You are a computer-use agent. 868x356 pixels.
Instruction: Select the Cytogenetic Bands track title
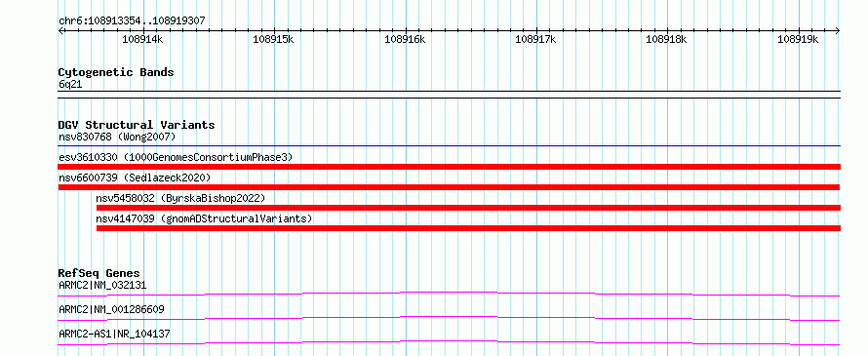tap(116, 72)
